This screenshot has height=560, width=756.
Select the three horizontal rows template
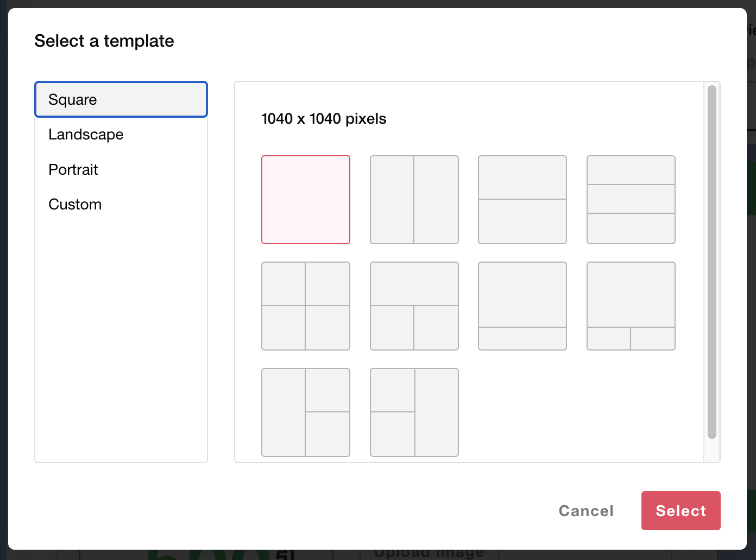click(x=631, y=200)
